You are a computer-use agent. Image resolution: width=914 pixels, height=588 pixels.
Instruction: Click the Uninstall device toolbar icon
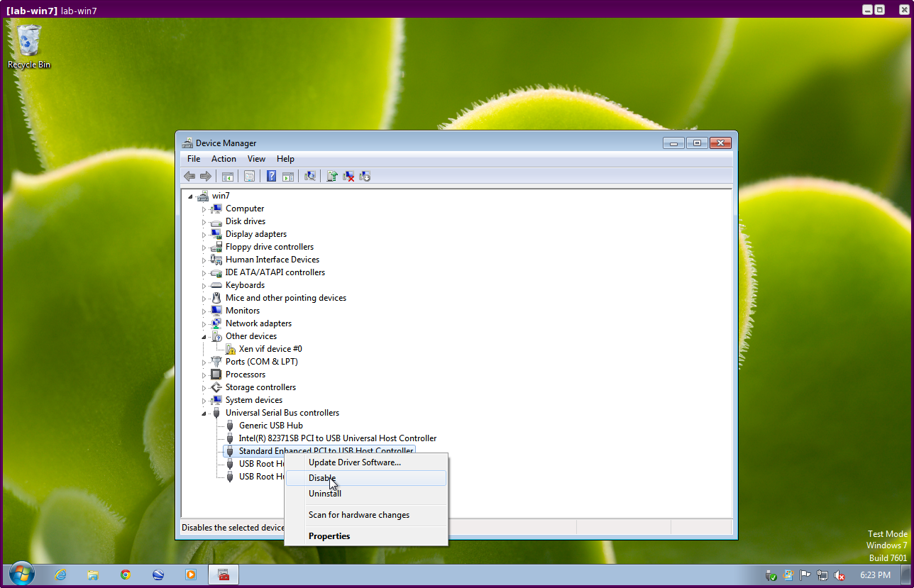point(348,176)
